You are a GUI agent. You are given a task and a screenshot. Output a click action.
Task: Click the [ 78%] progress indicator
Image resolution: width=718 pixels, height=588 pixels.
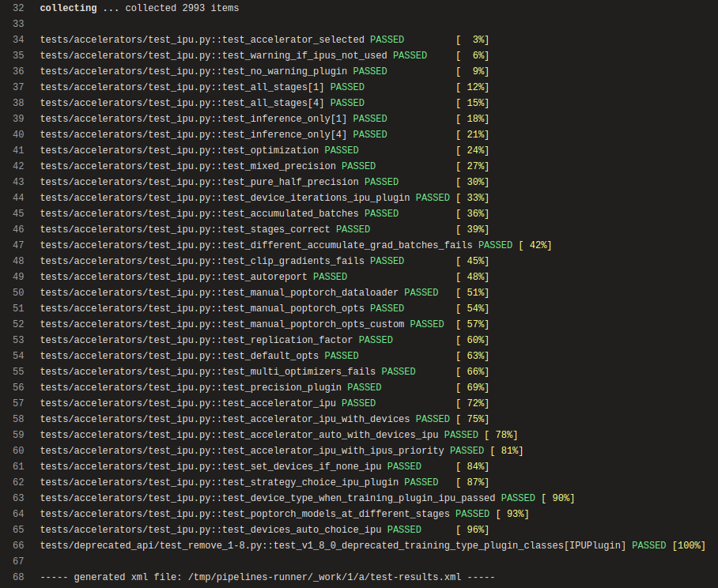click(501, 434)
